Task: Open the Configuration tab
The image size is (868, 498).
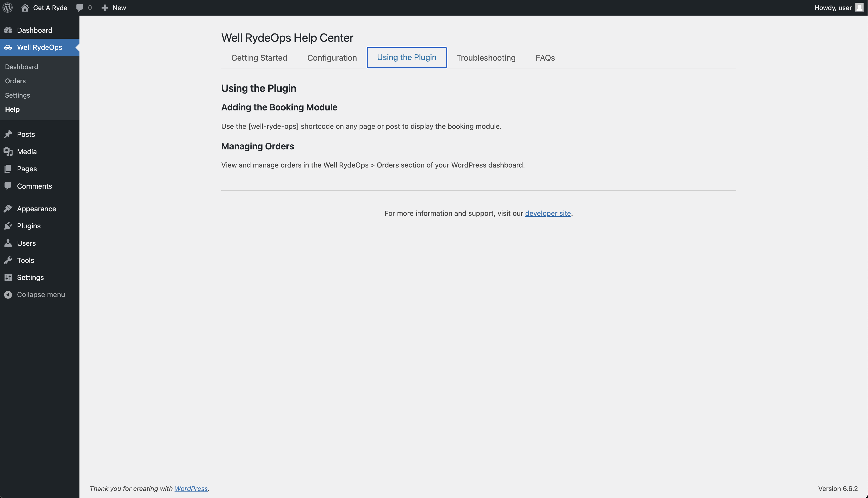Action: click(x=332, y=58)
